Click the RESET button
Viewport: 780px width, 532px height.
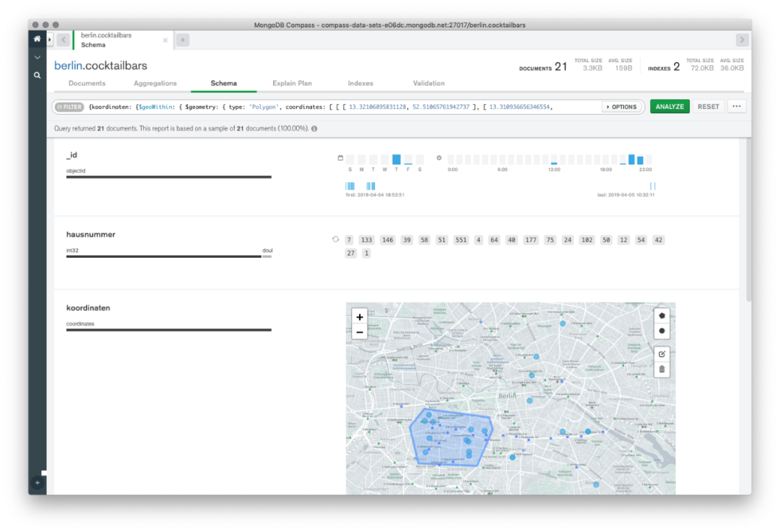click(708, 106)
